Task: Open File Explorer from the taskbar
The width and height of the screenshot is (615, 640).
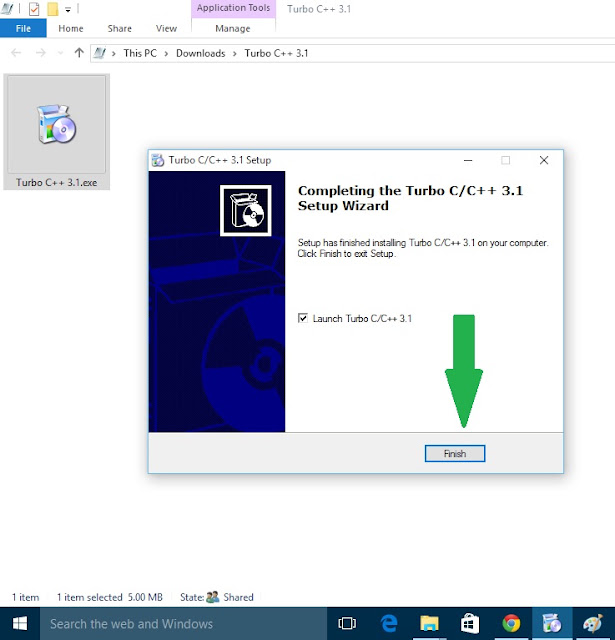Action: 429,623
